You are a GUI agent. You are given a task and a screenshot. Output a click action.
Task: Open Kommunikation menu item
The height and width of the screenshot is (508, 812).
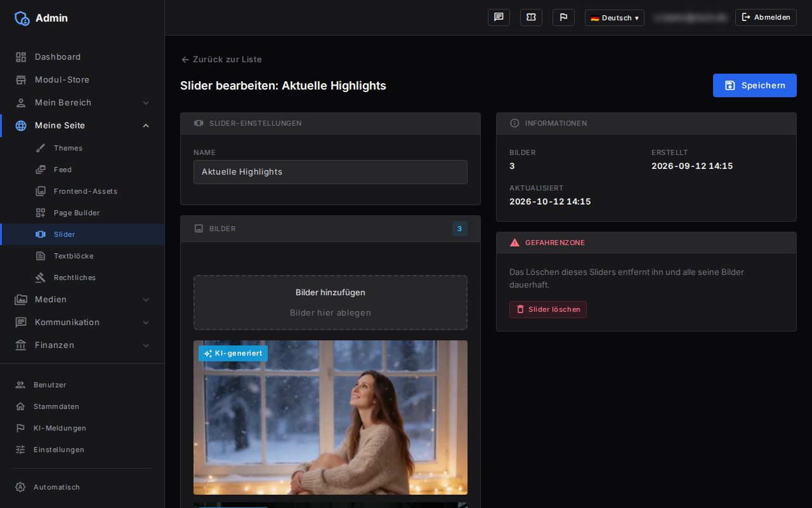[x=82, y=323]
